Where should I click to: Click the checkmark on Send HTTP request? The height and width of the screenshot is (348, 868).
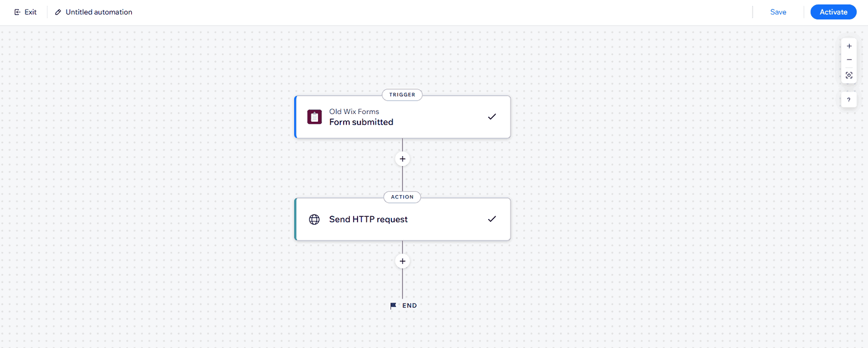click(492, 219)
